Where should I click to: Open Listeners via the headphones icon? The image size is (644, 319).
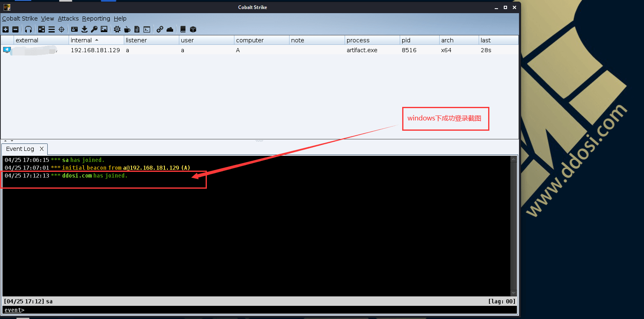click(x=28, y=29)
